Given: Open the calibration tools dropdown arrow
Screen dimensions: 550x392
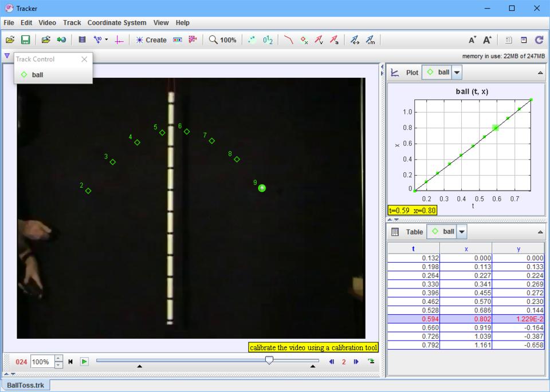Looking at the screenshot, I should pyautogui.click(x=107, y=40).
